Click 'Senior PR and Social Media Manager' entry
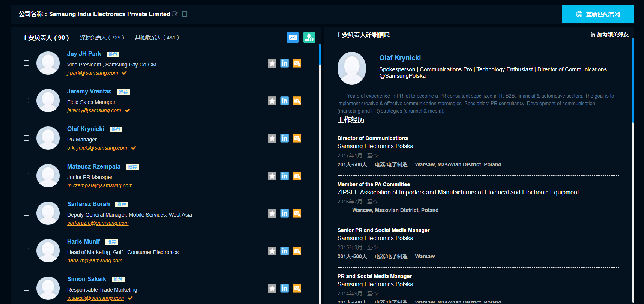Viewport: 644px width, 304px height. pos(383,230)
